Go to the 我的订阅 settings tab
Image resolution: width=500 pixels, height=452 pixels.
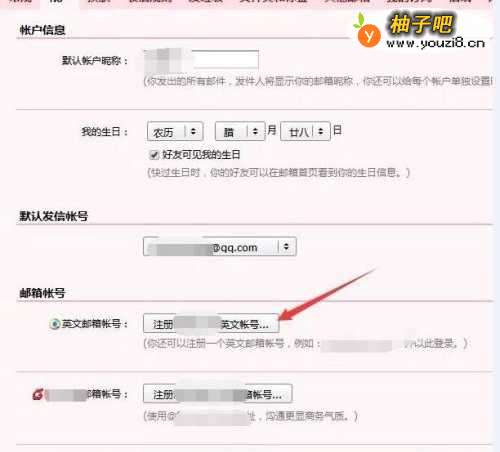pos(409,1)
